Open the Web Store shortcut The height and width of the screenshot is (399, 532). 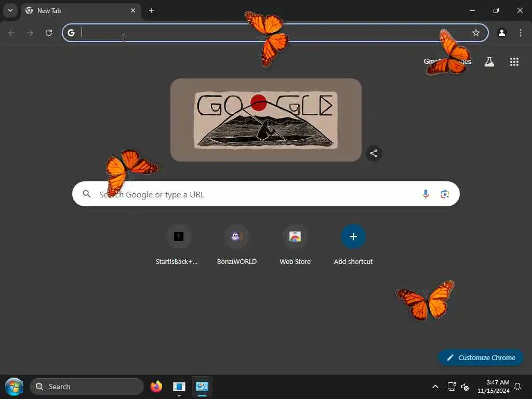pyautogui.click(x=295, y=245)
